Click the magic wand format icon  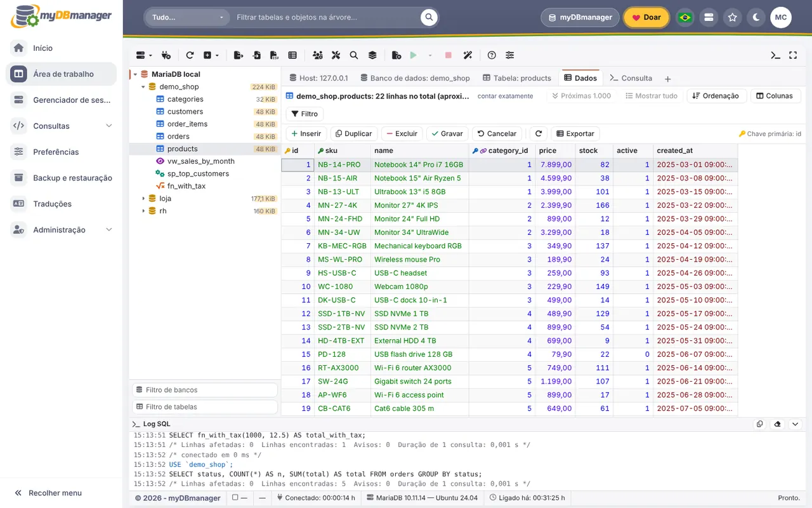click(468, 55)
